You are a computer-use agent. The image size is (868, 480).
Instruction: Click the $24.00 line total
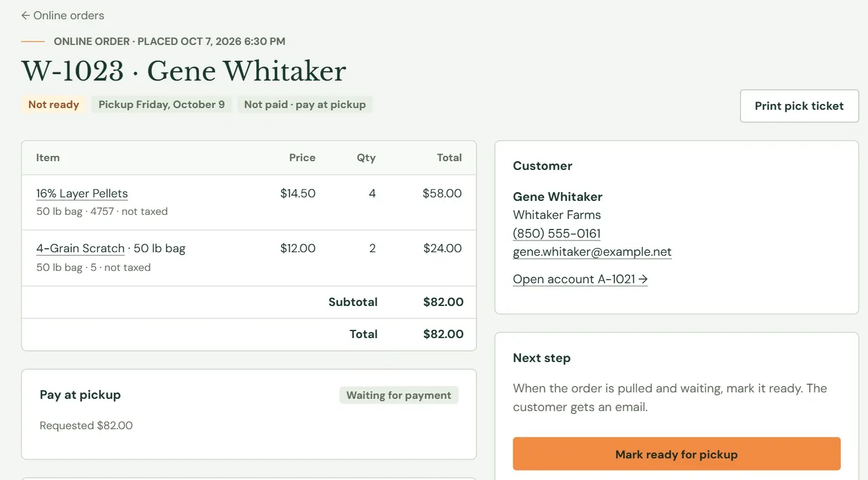click(442, 248)
